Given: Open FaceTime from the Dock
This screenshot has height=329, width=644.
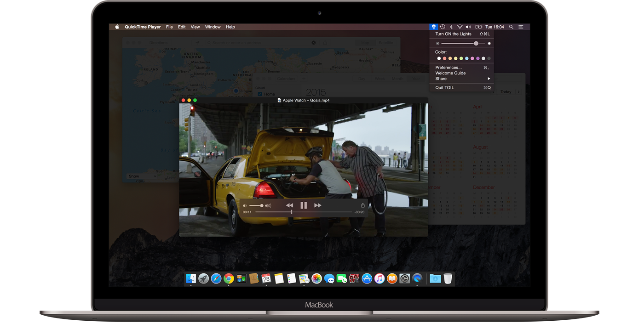Looking at the screenshot, I should click(x=341, y=278).
